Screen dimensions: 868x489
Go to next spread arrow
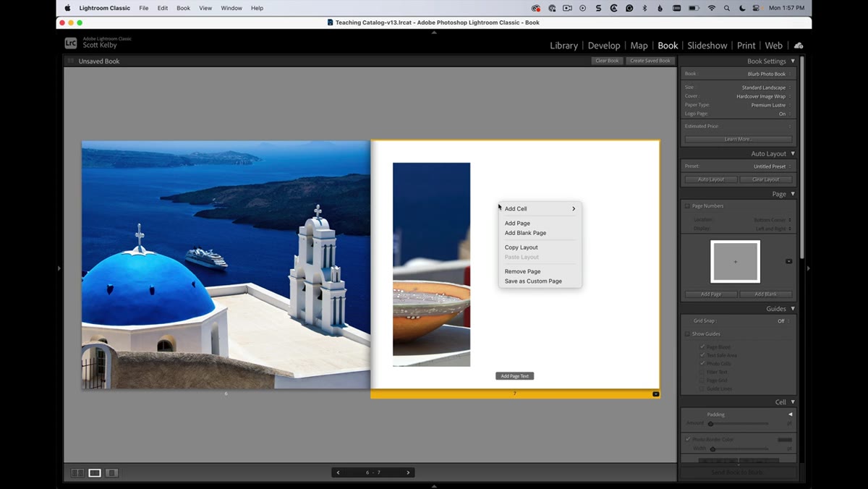[408, 472]
